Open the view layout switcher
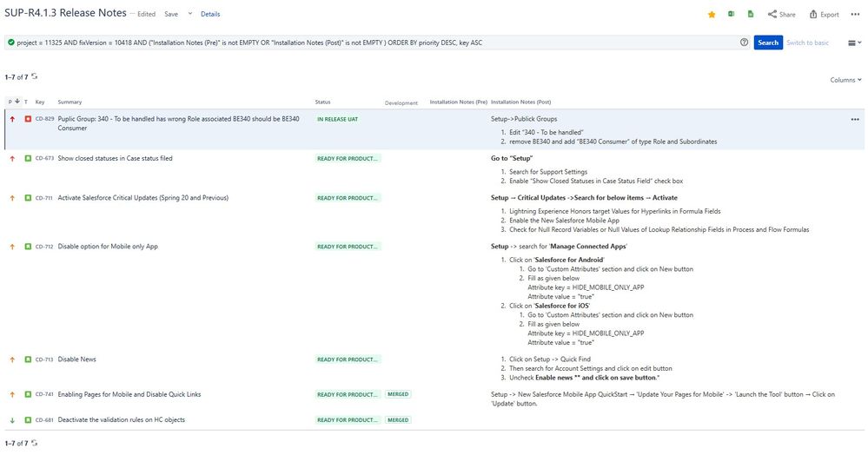Image resolution: width=868 pixels, height=455 pixels. (854, 43)
